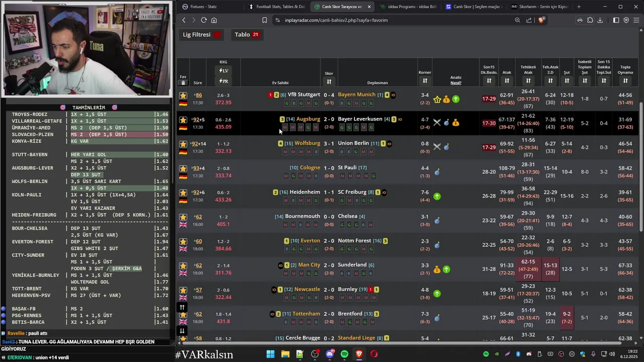The height and width of the screenshot is (362, 644).
Task: Sort by Şut column arrows
Action: [567, 80]
